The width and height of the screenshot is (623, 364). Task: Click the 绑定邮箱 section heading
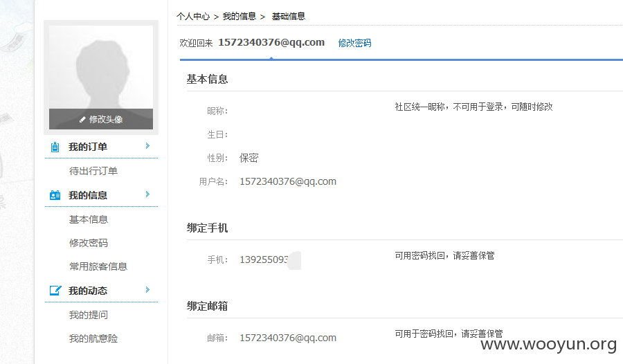pos(208,306)
